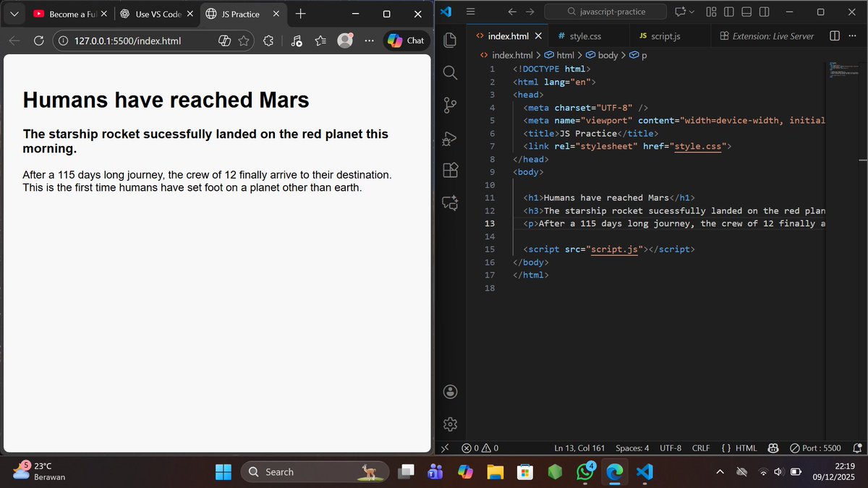
Task: Toggle the primary sidebar visibility
Action: (730, 11)
